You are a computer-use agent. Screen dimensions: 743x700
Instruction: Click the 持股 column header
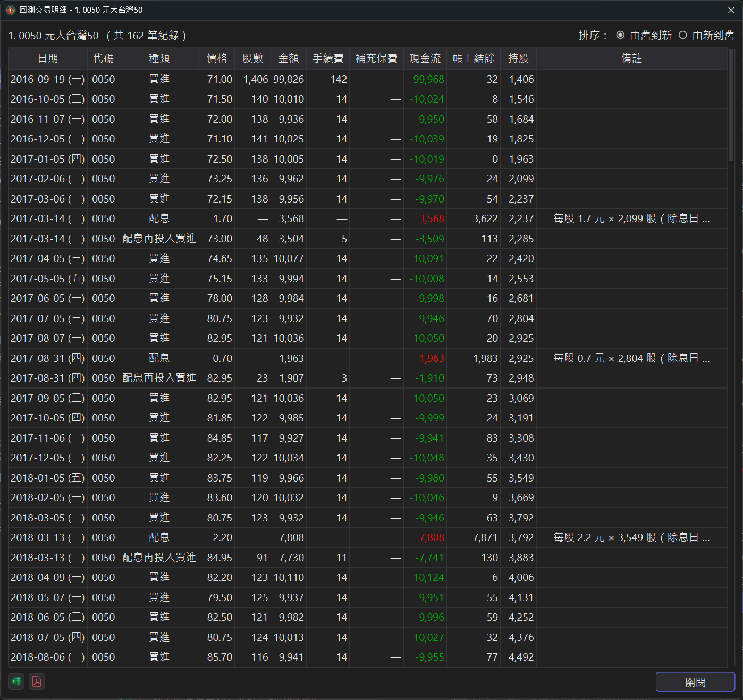click(518, 58)
